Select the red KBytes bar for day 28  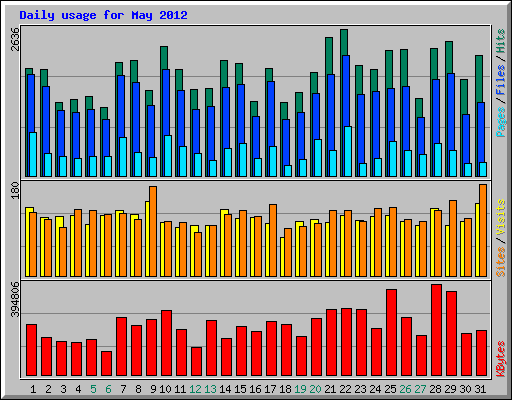point(436,330)
